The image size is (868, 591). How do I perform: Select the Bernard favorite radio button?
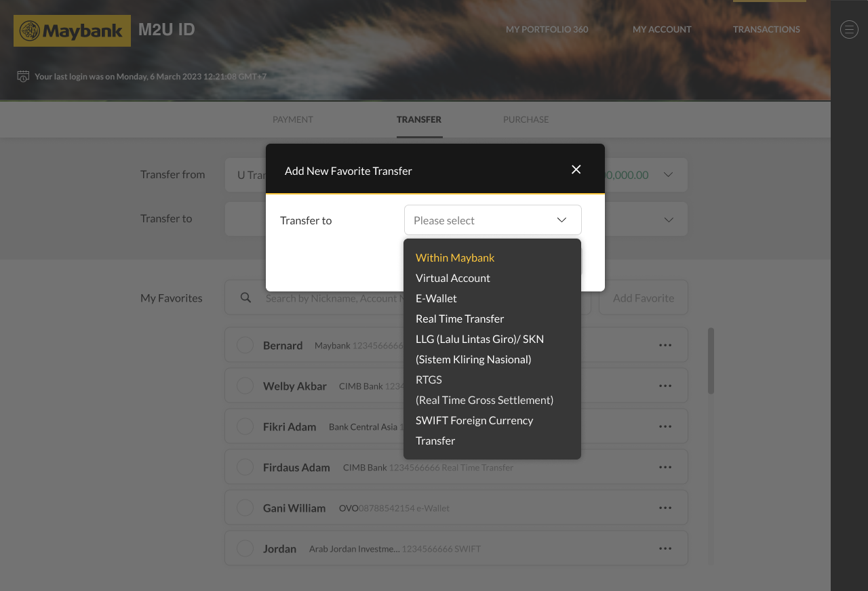click(245, 345)
